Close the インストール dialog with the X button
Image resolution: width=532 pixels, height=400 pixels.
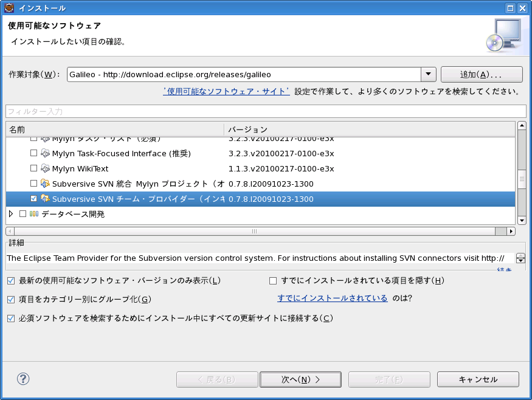coord(522,8)
